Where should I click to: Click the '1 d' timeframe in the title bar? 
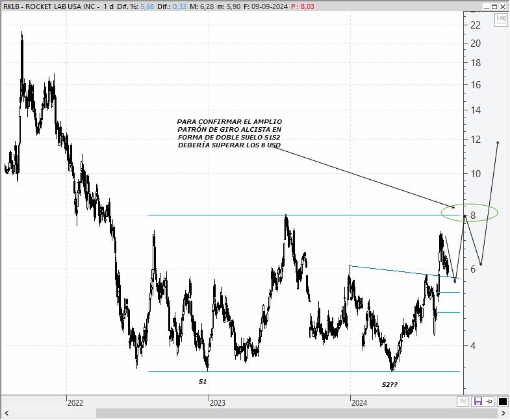pos(108,6)
